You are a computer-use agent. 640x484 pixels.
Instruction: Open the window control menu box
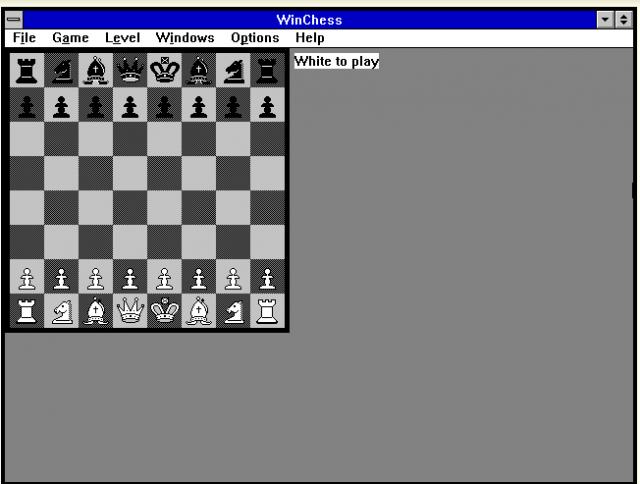14,20
